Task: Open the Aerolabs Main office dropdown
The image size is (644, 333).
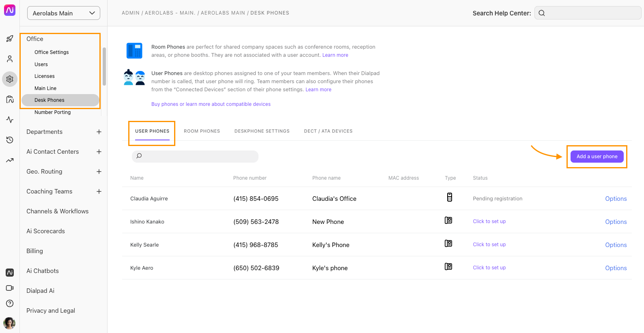Action: 64,13
